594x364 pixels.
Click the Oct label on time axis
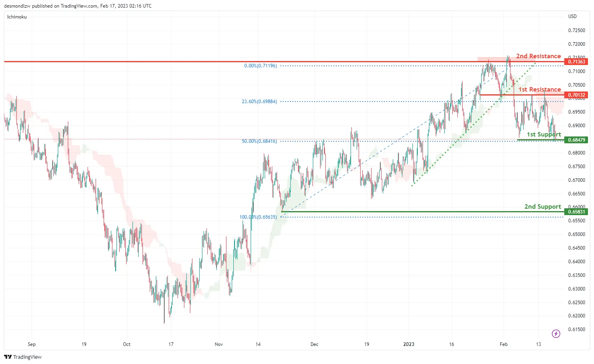(x=127, y=344)
